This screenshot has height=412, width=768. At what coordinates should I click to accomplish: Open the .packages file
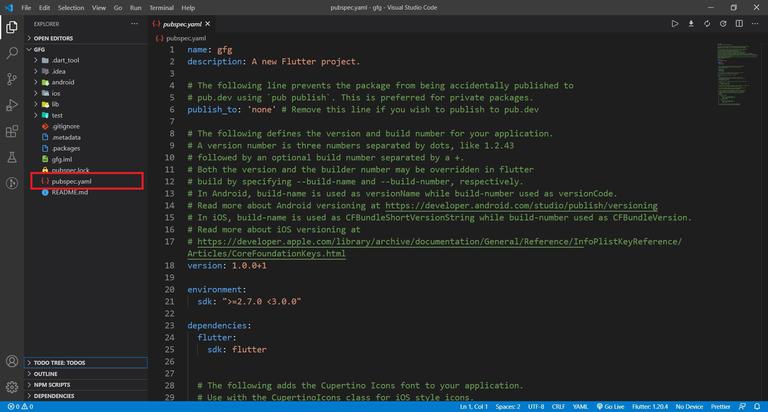(x=86, y=148)
